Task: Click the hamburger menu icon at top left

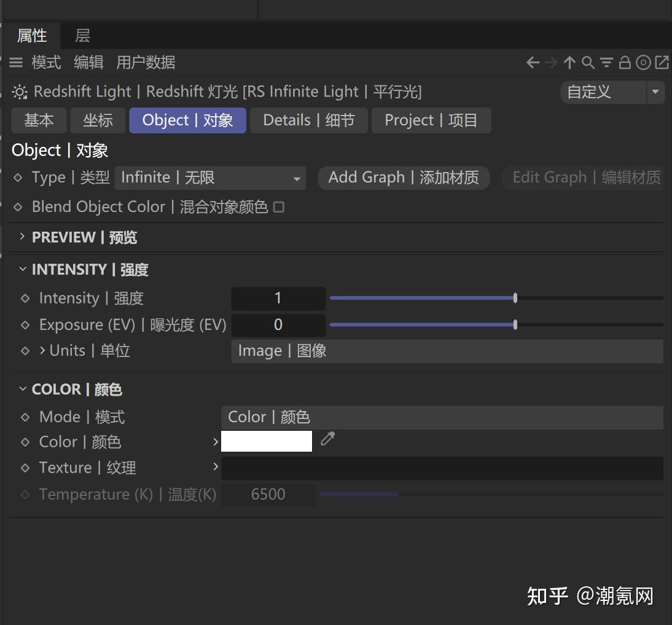Action: click(15, 62)
